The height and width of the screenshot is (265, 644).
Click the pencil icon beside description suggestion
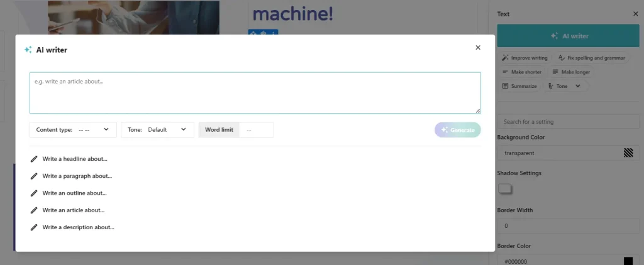[x=34, y=227]
